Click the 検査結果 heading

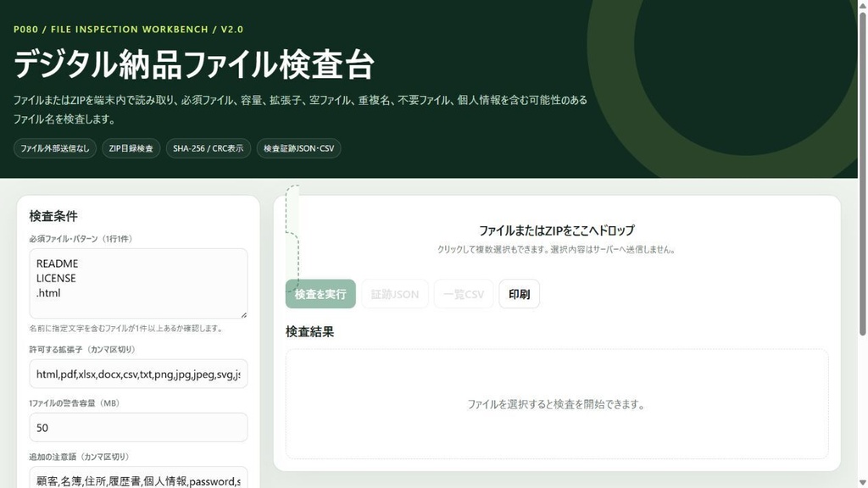click(x=310, y=331)
